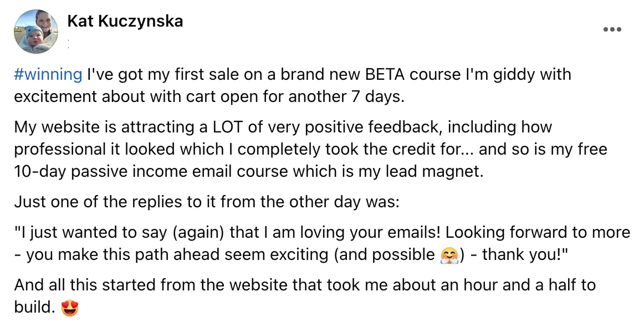Screen dimensions: 644x327
Task: Click the "thank you!" text ending the quote
Action: [x=524, y=255]
